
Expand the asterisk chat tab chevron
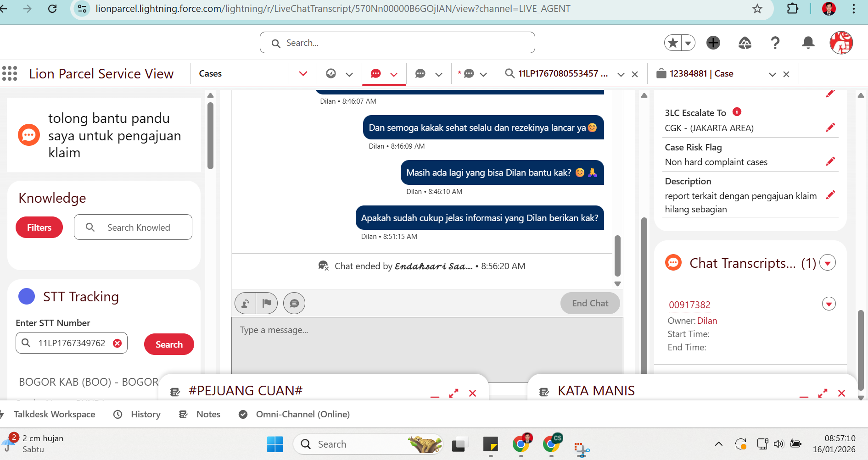click(483, 74)
